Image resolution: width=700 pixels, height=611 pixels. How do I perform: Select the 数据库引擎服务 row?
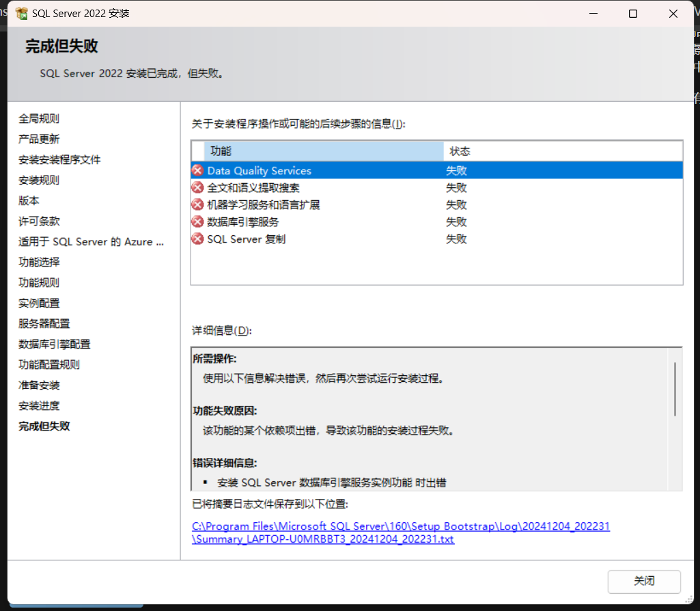(436, 222)
